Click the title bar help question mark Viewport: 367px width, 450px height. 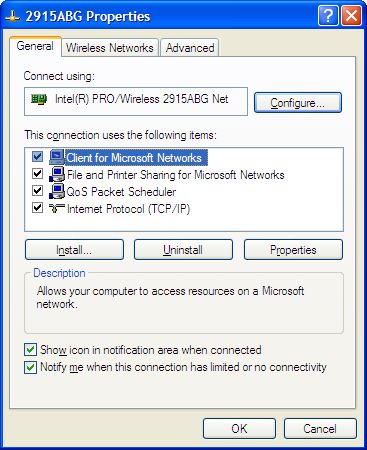tap(328, 16)
